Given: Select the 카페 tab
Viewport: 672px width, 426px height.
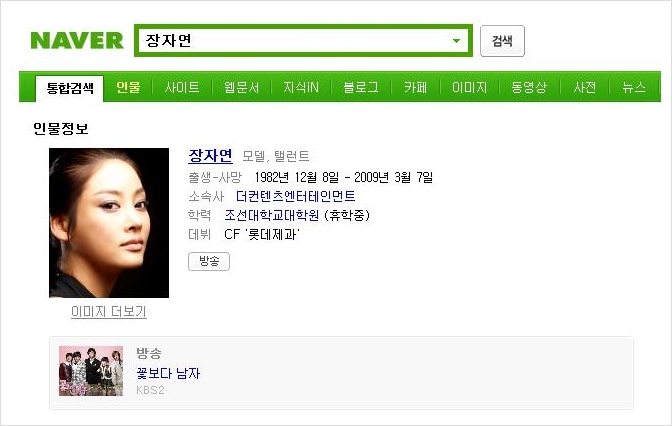Looking at the screenshot, I should (x=415, y=87).
